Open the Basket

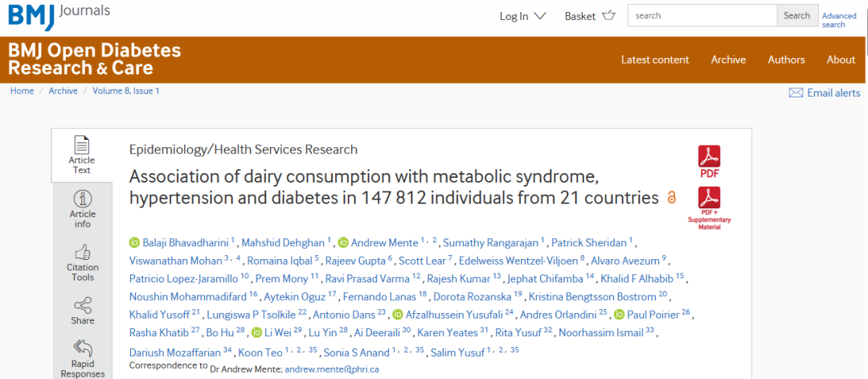590,16
